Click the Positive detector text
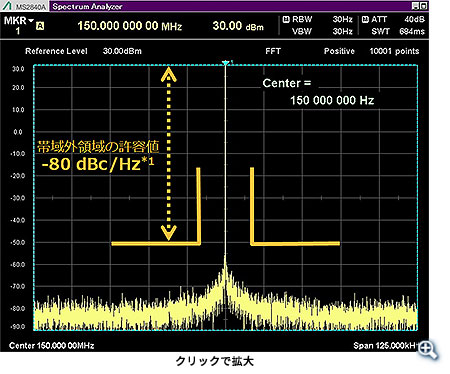 pyautogui.click(x=339, y=51)
